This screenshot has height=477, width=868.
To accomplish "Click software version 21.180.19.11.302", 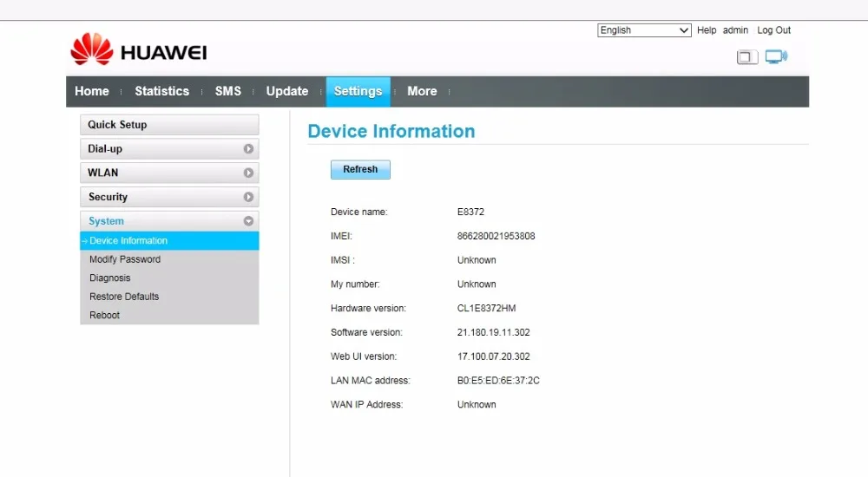I will (x=493, y=332).
